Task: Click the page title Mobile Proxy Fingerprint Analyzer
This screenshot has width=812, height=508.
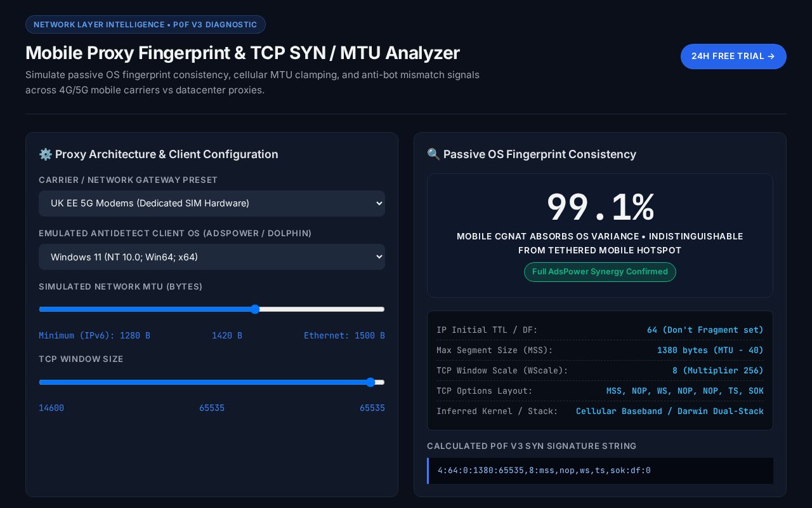Action: point(242,53)
